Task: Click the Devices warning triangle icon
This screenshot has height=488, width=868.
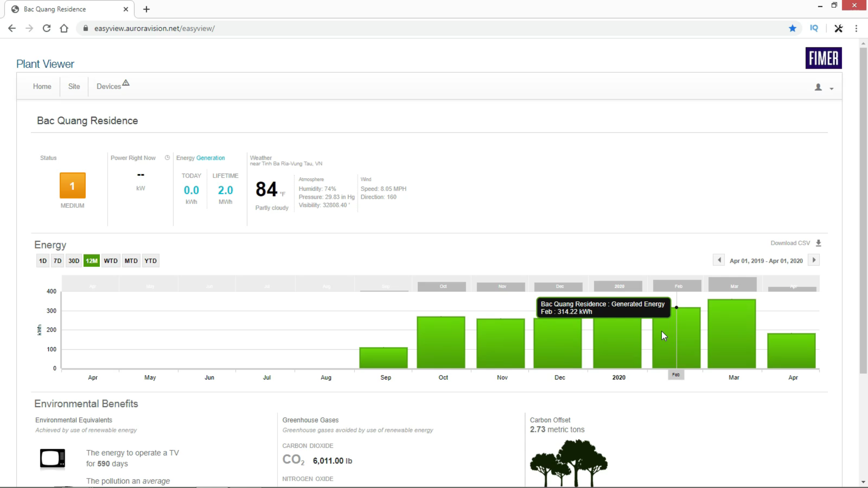Action: (126, 83)
